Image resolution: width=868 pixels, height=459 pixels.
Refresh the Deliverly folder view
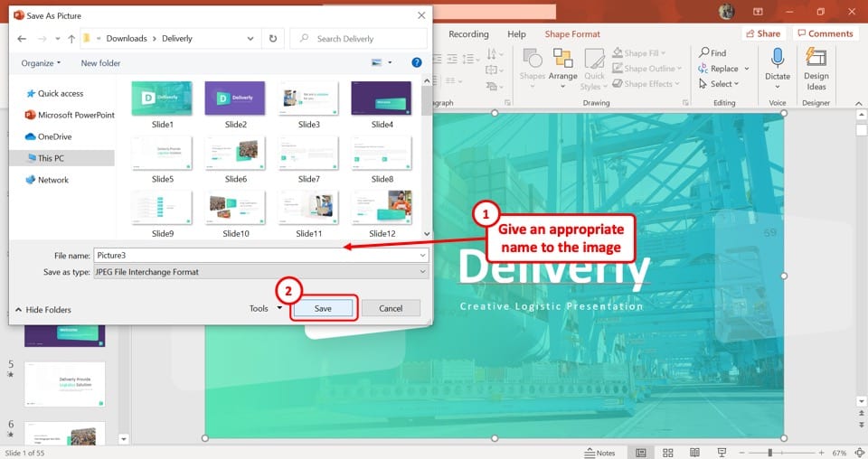pos(273,39)
